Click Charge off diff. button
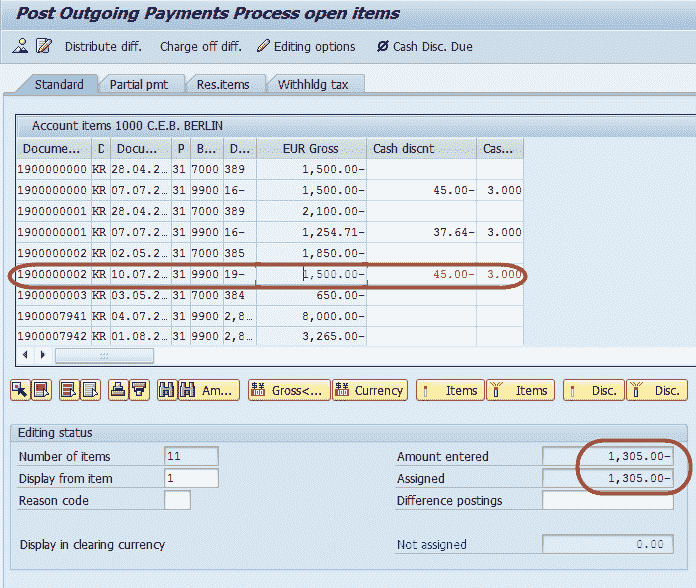696x588 pixels. [201, 47]
